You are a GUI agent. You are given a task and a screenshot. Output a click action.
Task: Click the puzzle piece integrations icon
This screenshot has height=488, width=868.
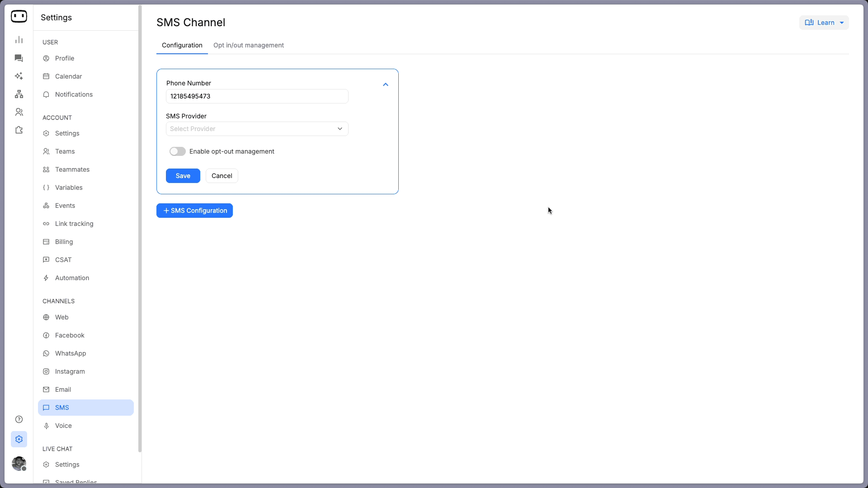point(19,130)
